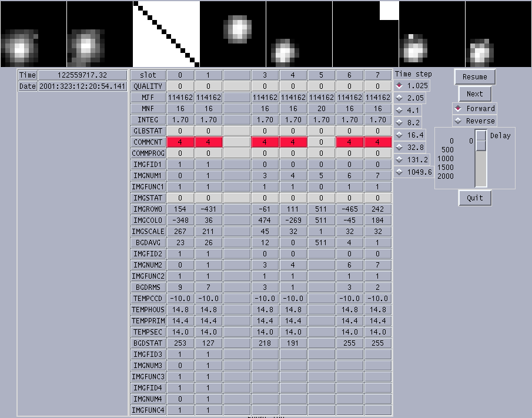The image size is (532, 418).
Task: Click the Date value 2001:323:12:20:54.141
Action: coord(82,86)
